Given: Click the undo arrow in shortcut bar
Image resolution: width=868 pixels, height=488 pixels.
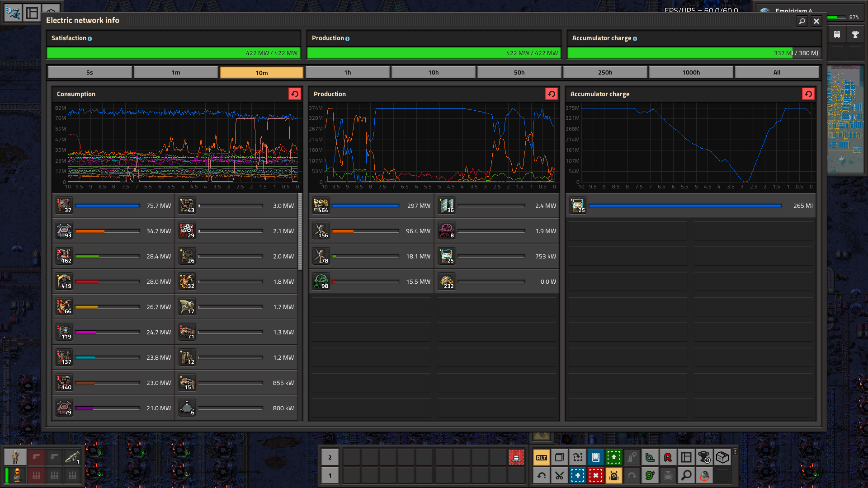Looking at the screenshot, I should 541,475.
